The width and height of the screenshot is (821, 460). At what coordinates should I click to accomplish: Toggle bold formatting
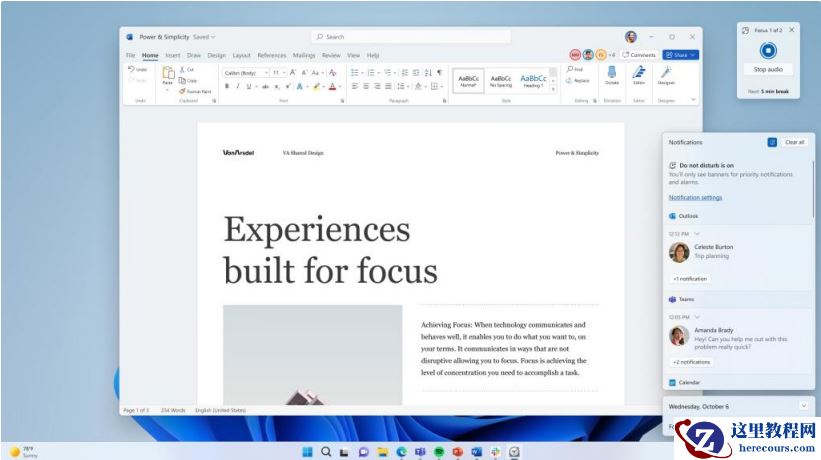(x=227, y=86)
